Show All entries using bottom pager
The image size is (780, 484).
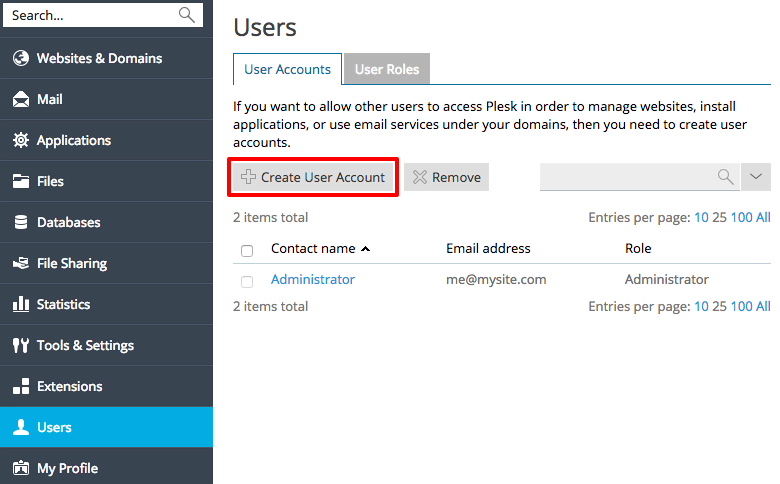[x=763, y=306]
